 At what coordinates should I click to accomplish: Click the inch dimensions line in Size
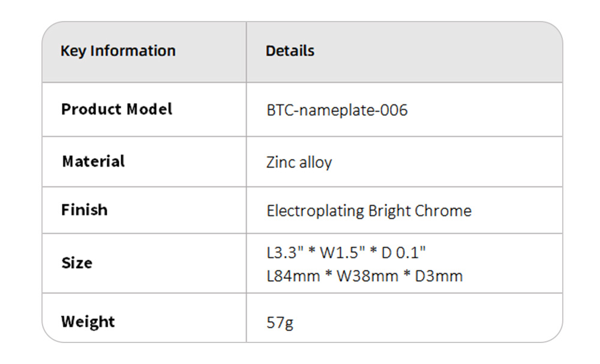pos(346,253)
